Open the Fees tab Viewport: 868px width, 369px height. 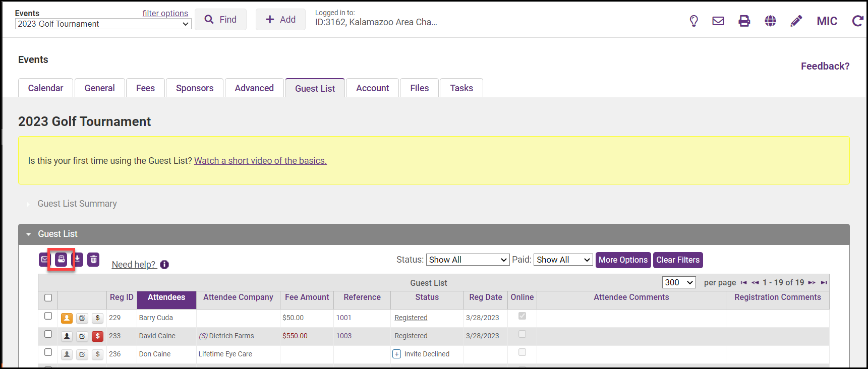pos(145,88)
